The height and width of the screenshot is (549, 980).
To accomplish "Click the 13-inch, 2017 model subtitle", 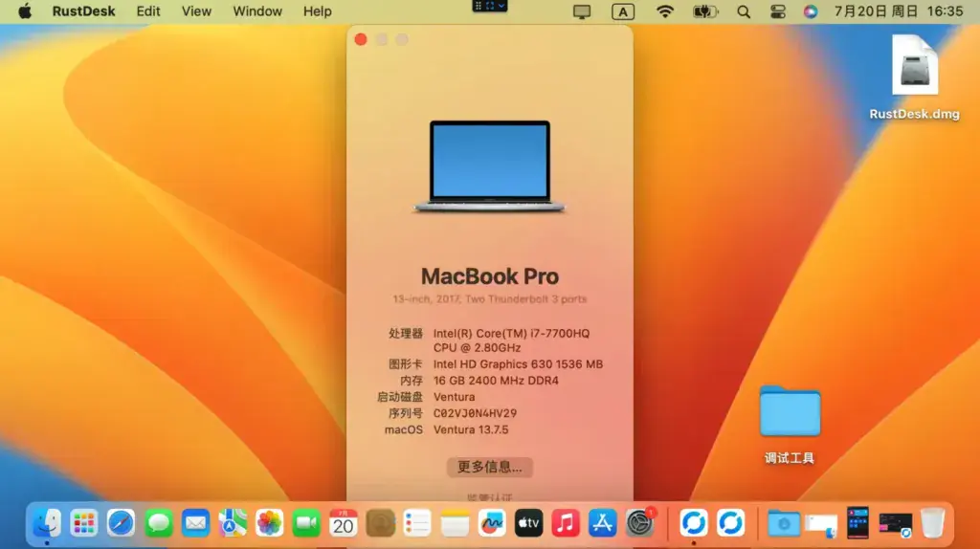I will tap(489, 299).
